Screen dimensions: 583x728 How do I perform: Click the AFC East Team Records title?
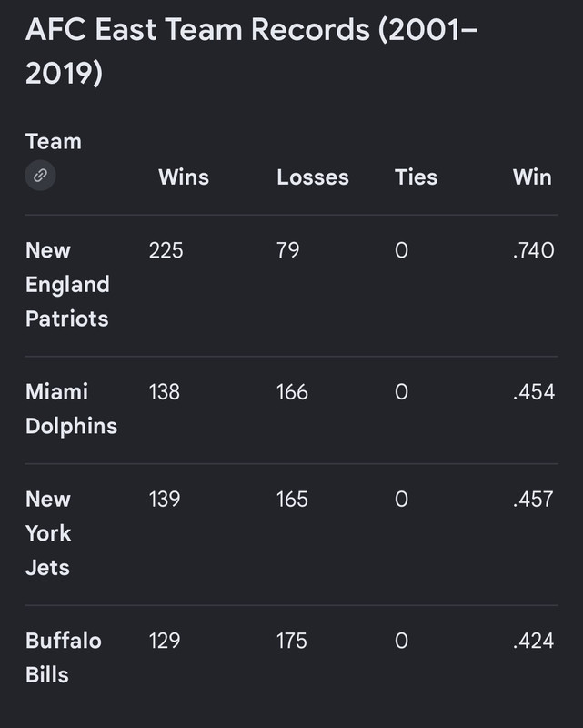point(251,51)
